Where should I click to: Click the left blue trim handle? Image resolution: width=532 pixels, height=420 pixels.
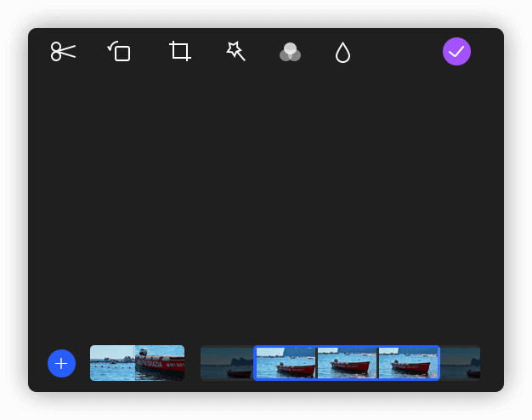(255, 363)
